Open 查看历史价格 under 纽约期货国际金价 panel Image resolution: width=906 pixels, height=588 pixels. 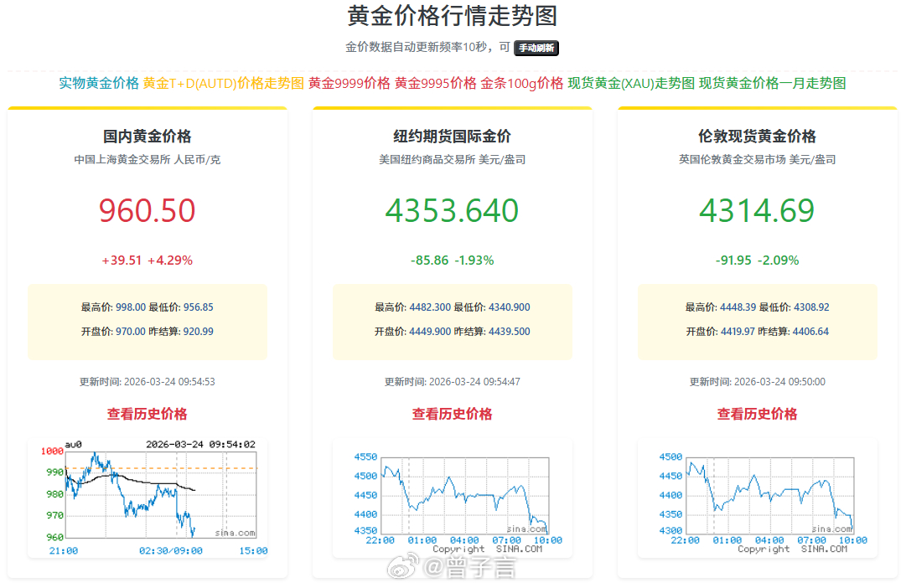[453, 414]
